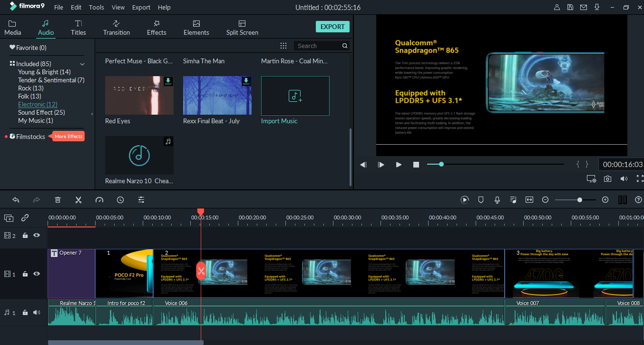Click the timeline zoom slider handle
644x345 pixels.
click(580, 200)
